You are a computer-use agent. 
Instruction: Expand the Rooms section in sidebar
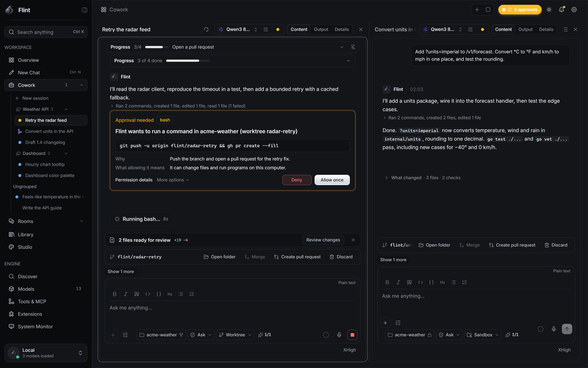81,221
